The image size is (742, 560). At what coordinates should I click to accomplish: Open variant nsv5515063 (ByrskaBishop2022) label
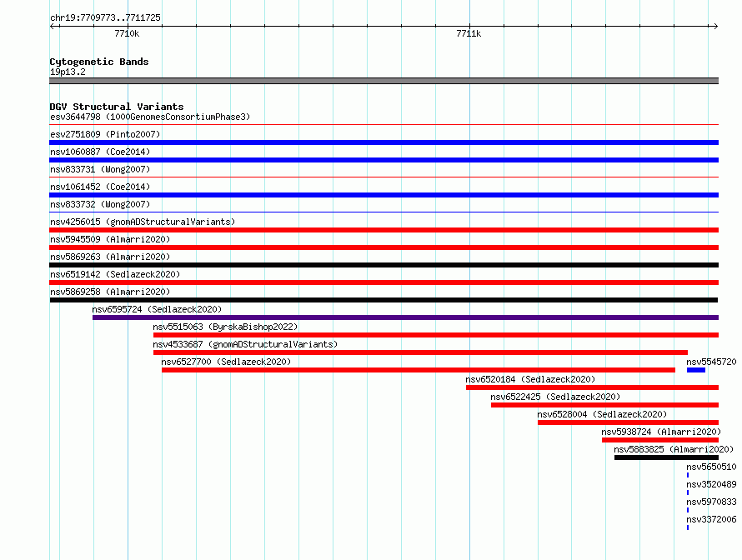(225, 327)
